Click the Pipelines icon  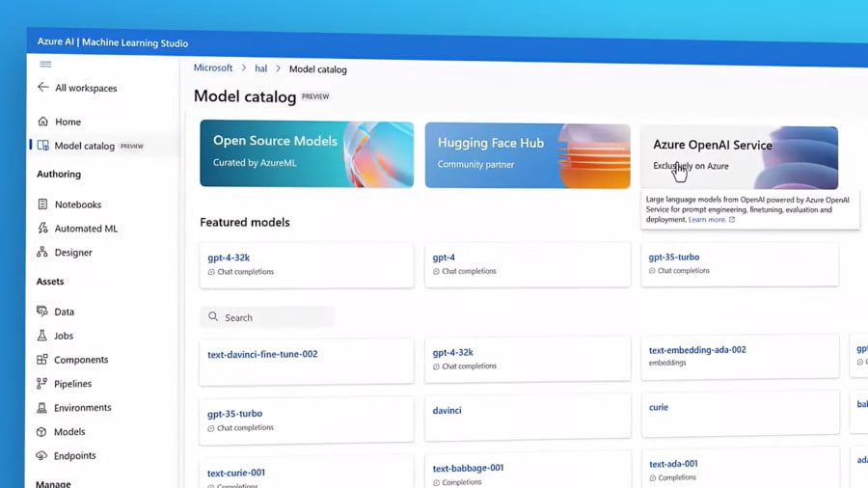pyautogui.click(x=41, y=383)
